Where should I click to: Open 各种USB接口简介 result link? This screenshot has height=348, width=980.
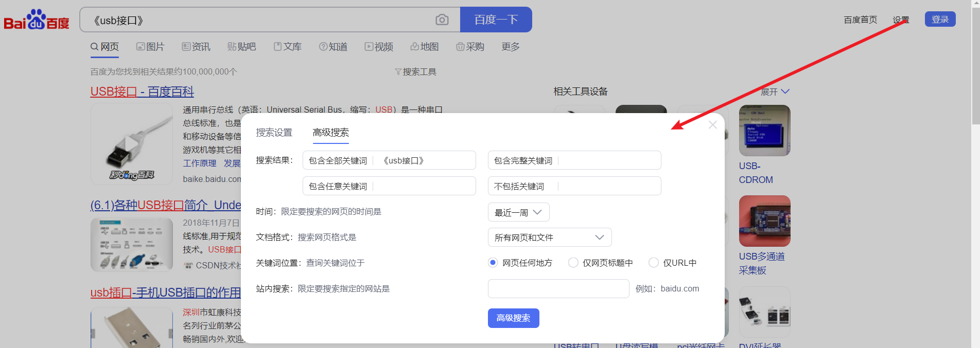click(x=166, y=205)
